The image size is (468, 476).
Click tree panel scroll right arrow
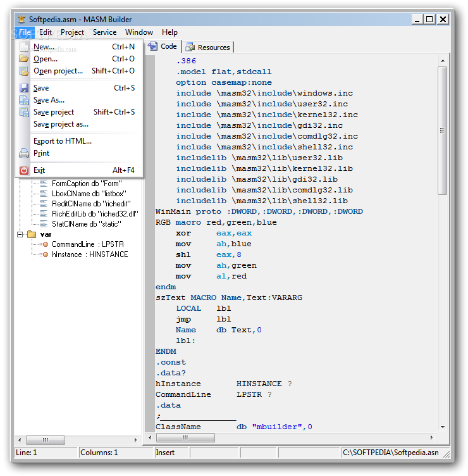pyautogui.click(x=135, y=440)
